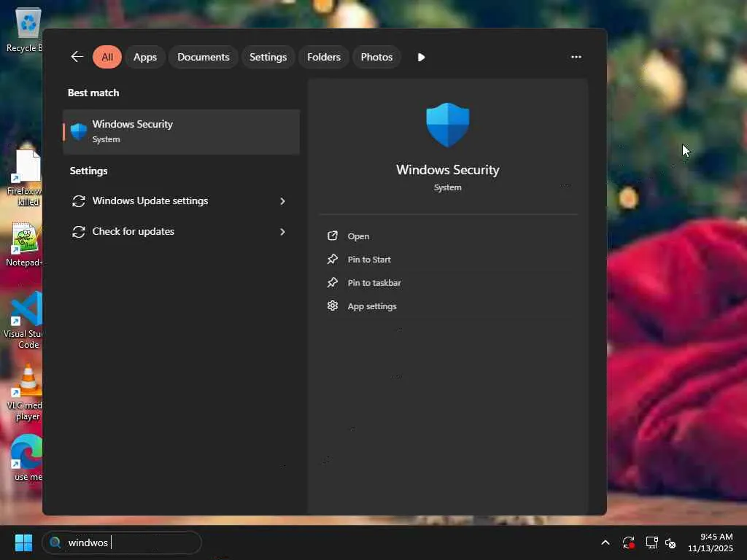Click the Check for updates sync icon
Image resolution: width=747 pixels, height=560 pixels.
(x=79, y=231)
